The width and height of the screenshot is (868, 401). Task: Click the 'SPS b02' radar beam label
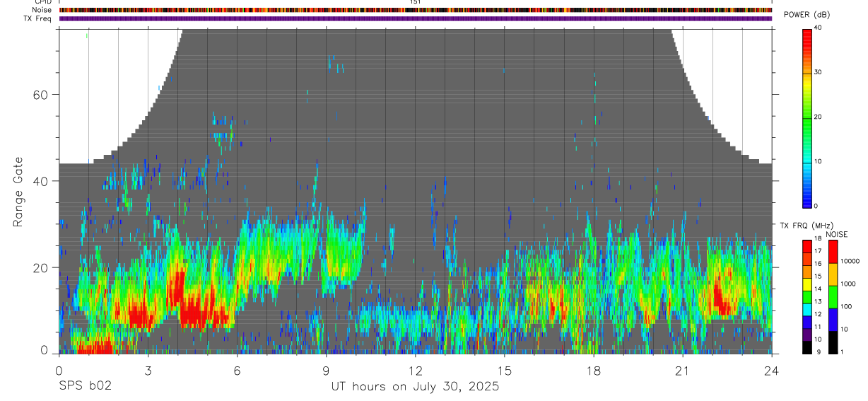(x=85, y=386)
